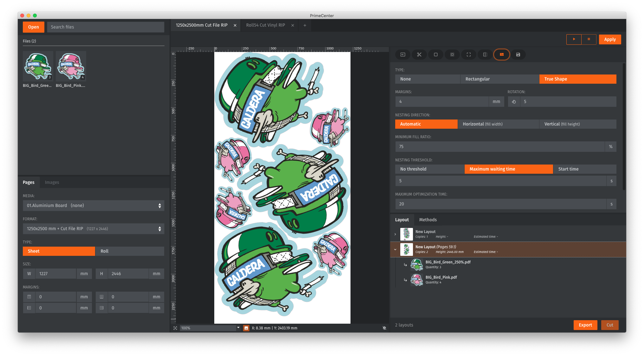The height and width of the screenshot is (356, 644).
Task: Click the Export button
Action: (585, 325)
